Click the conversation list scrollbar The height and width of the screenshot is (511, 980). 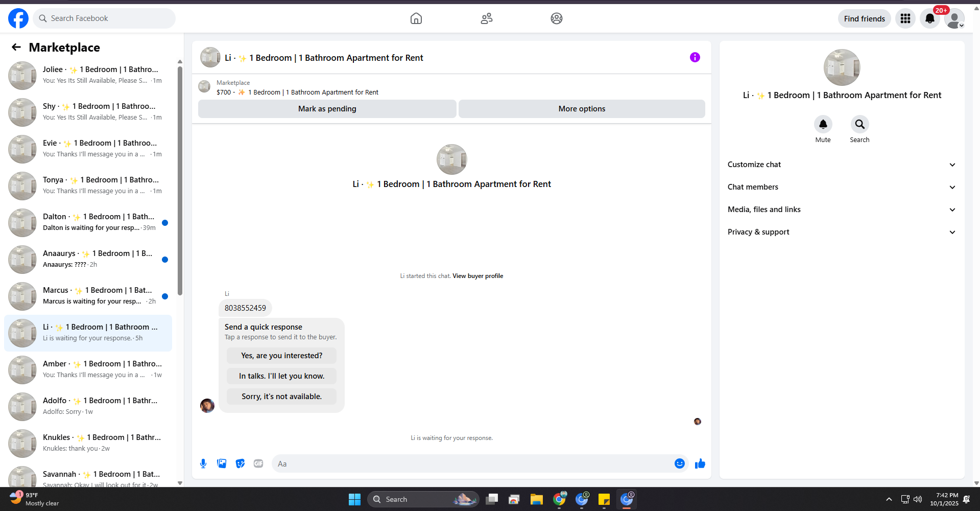(180, 181)
